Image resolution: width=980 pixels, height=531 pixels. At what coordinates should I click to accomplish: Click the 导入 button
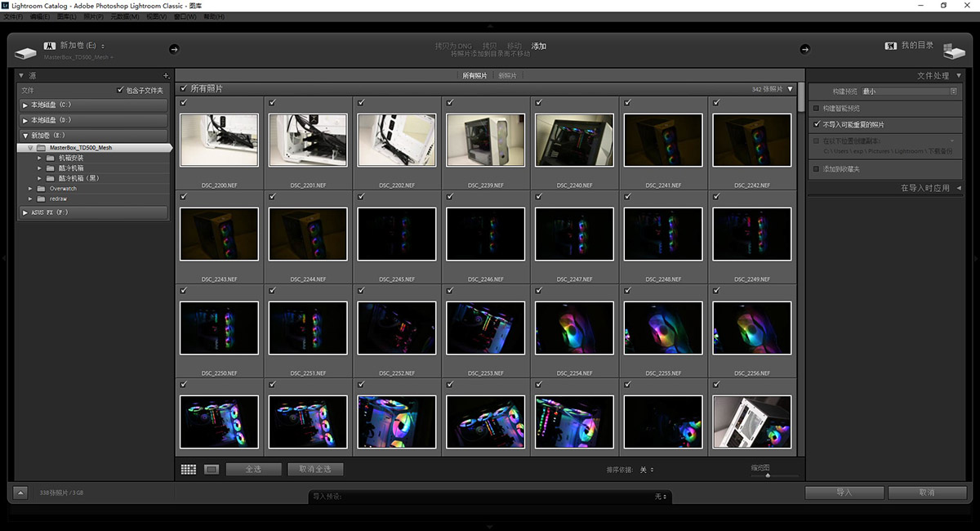click(x=844, y=493)
